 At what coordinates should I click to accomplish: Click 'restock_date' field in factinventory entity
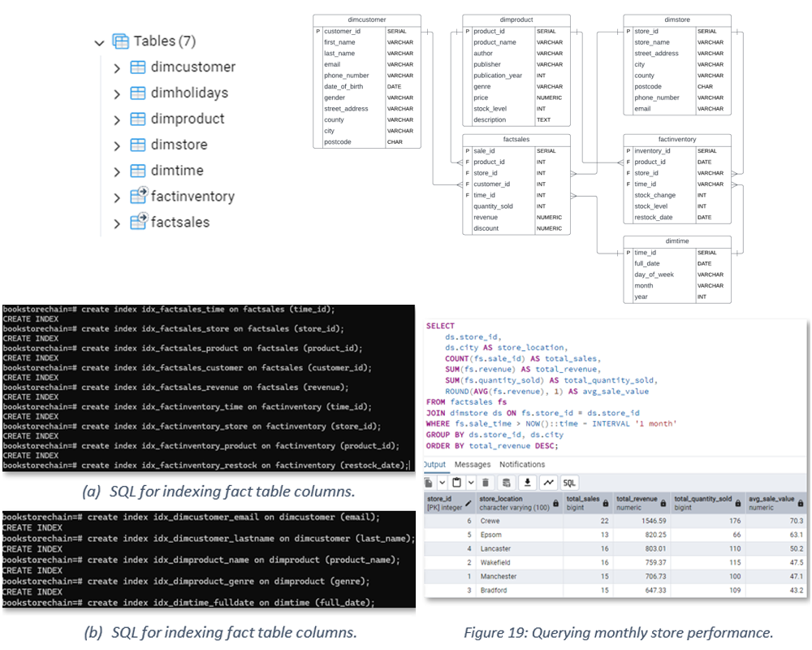point(654,218)
